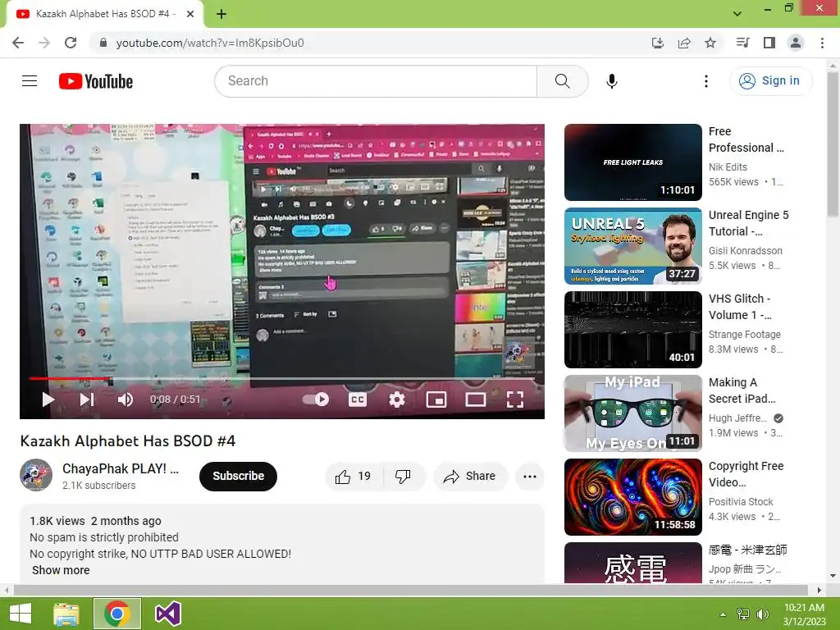The width and height of the screenshot is (840, 630).
Task: Like the video with thumbs up
Action: pos(354,477)
